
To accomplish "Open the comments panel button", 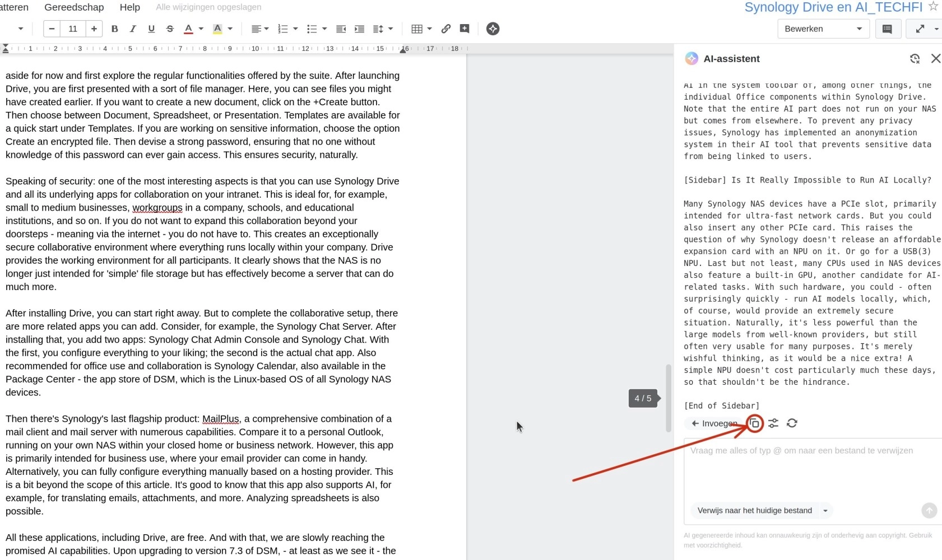I will coord(887,29).
